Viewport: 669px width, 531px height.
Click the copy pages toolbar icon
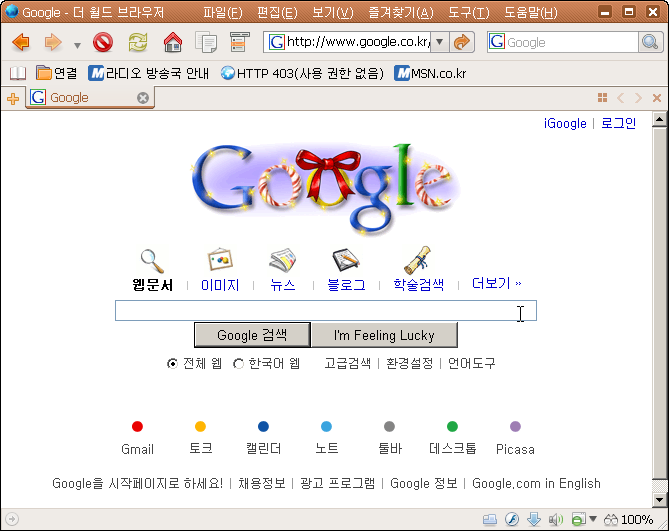206,42
